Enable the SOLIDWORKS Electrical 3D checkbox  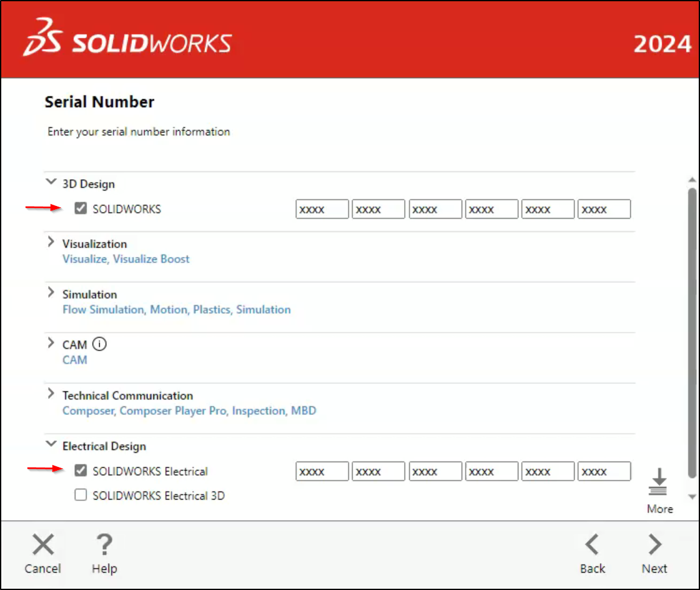point(81,495)
